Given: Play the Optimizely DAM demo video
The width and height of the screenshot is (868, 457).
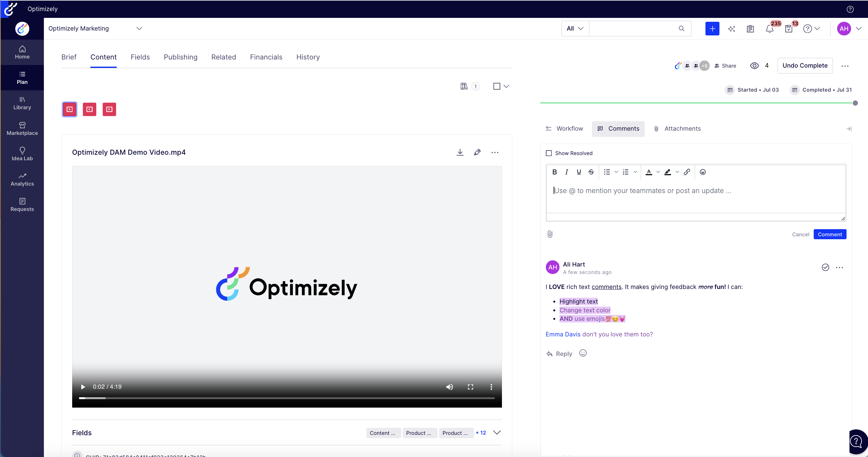Looking at the screenshot, I should [x=83, y=387].
